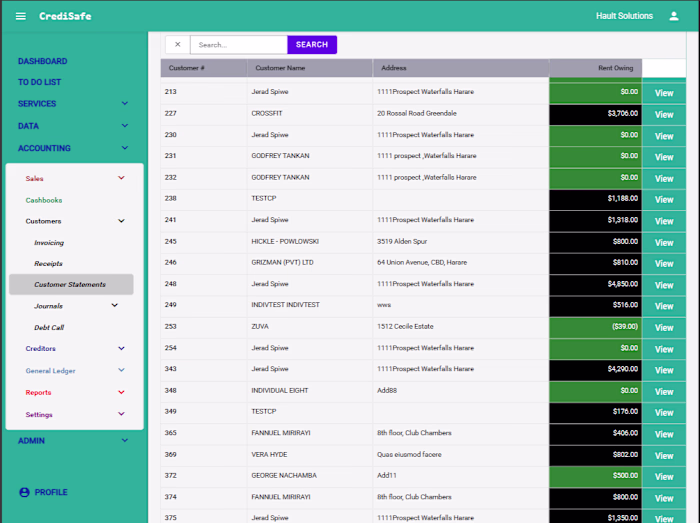View statement for GRIZMAN (PVT) LTD
The height and width of the screenshot is (523, 700).
[x=664, y=264]
